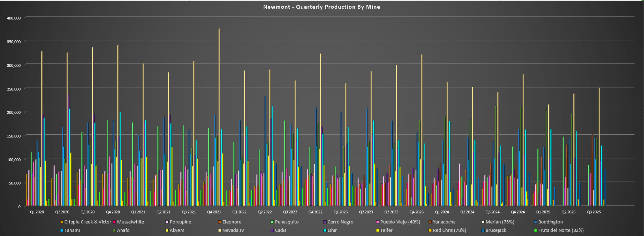Click the chart title 'Newmont - Quarterly Production By Mine'
Viewport: 644px width, 236px height.
pos(321,7)
